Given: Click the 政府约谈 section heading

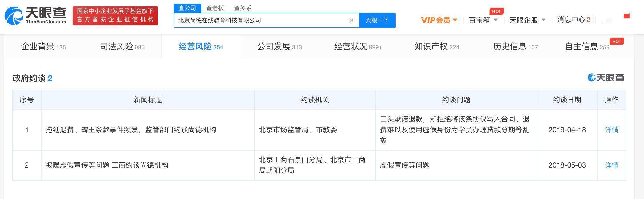Looking at the screenshot, I should click(32, 78).
